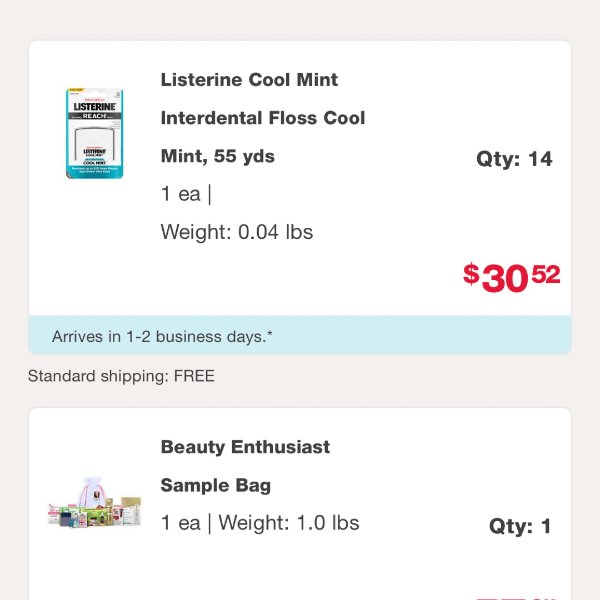
Task: Open the Beauty Enthusiast product title
Action: coord(245,447)
